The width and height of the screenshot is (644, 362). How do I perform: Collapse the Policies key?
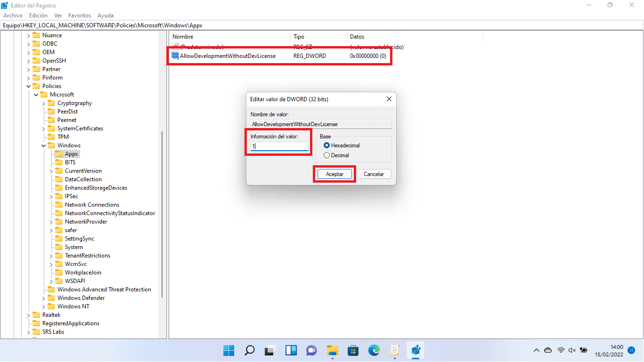click(28, 86)
